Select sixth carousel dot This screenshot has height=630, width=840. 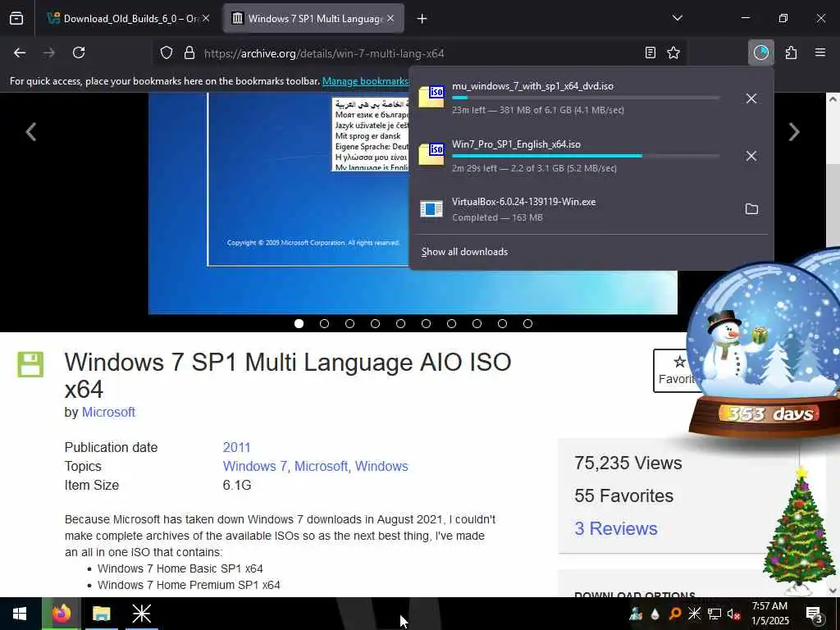(x=426, y=323)
